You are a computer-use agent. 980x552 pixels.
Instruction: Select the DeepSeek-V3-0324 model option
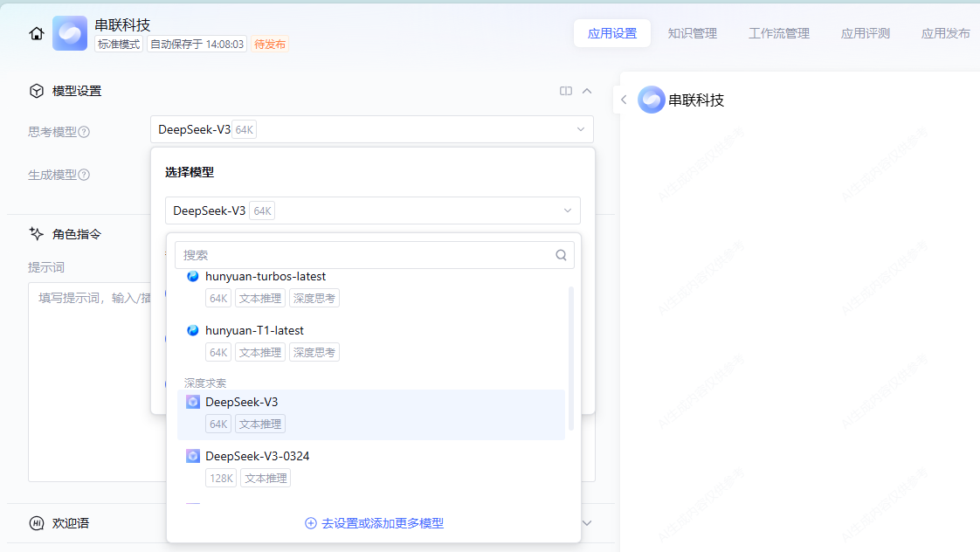(257, 456)
